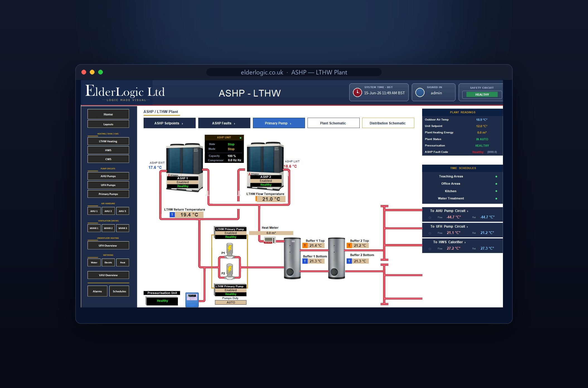Open AHU 3 page
The height and width of the screenshot is (388, 588).
coord(122,211)
